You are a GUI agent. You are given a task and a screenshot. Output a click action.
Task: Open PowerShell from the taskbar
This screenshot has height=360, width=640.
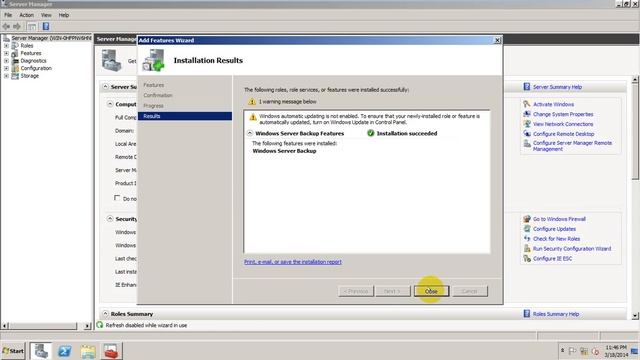[x=64, y=351]
